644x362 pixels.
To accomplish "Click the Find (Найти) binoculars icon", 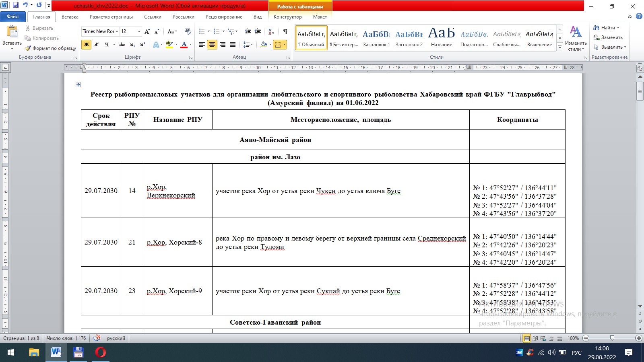I will (597, 28).
